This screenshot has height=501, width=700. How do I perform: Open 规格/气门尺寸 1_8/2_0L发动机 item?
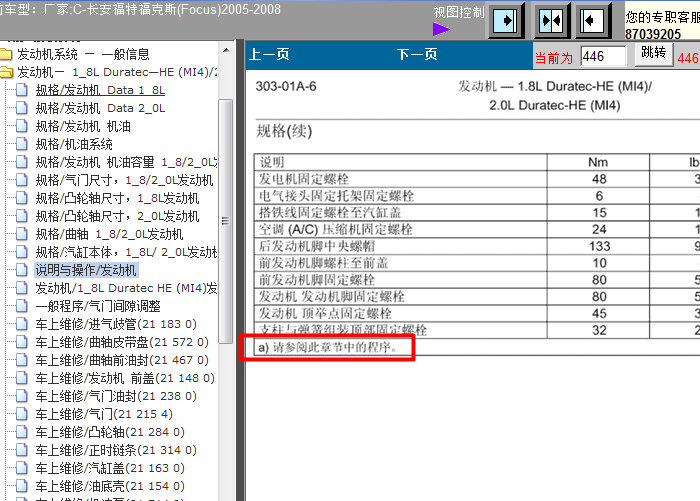click(125, 180)
